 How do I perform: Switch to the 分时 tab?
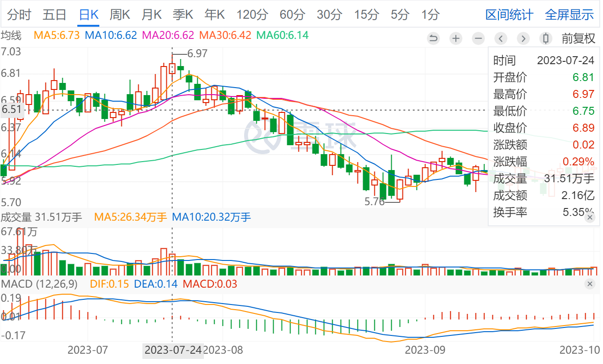point(19,15)
